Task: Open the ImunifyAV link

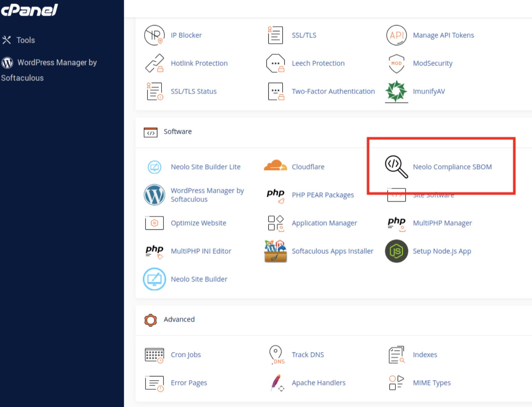Action: pos(429,91)
